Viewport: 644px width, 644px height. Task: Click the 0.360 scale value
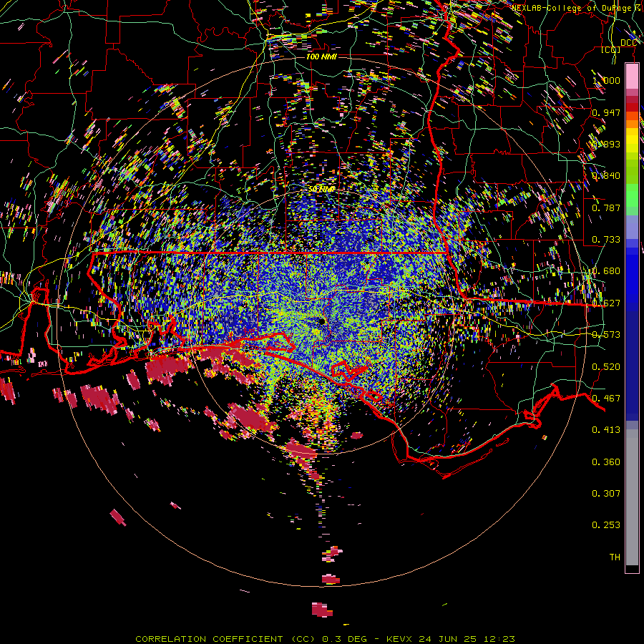(x=606, y=462)
